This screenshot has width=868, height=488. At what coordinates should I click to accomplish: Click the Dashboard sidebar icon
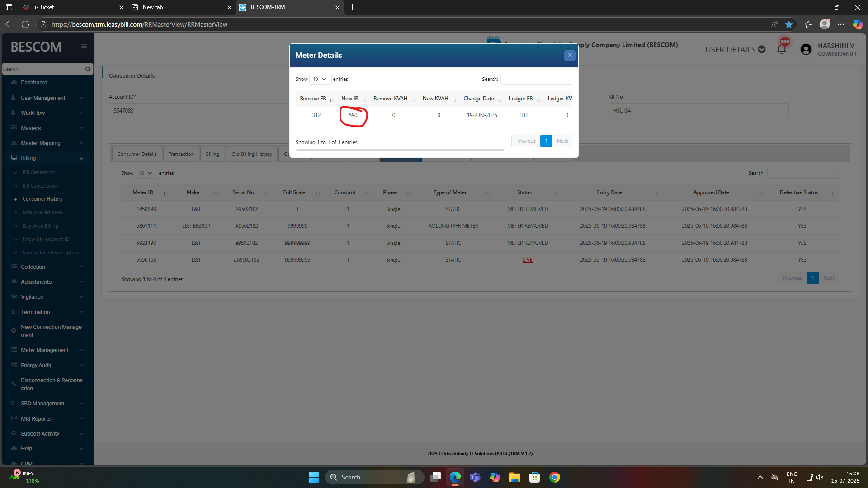click(14, 83)
